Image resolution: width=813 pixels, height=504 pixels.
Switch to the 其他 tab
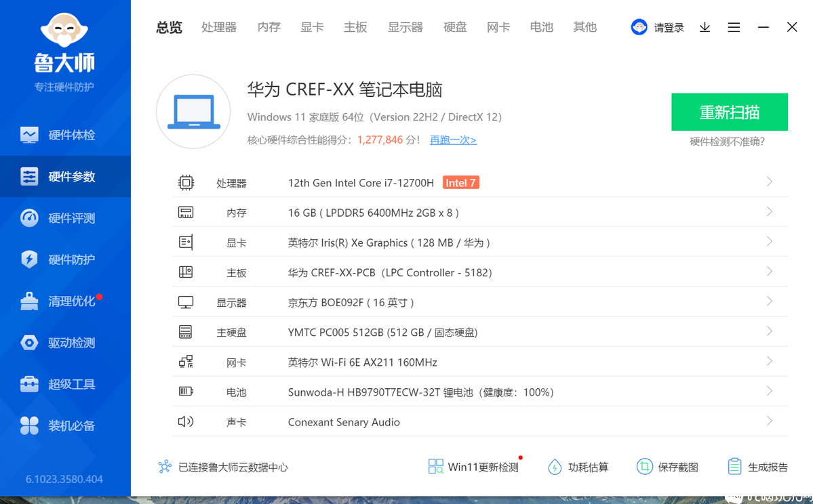tap(585, 28)
